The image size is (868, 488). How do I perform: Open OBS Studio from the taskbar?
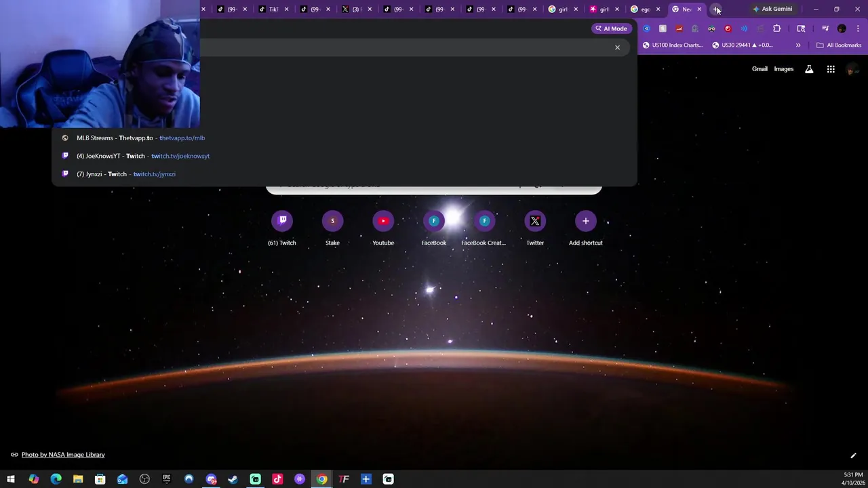click(144, 479)
